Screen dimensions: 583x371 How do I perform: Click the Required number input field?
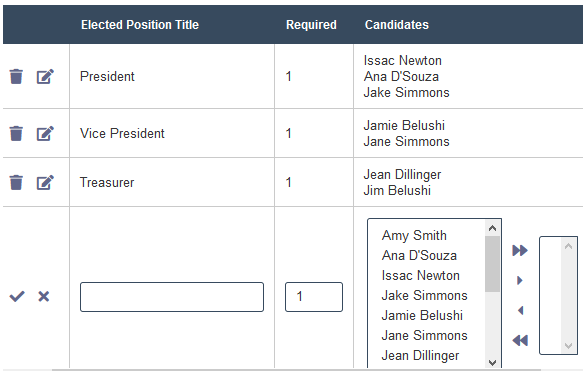click(314, 297)
